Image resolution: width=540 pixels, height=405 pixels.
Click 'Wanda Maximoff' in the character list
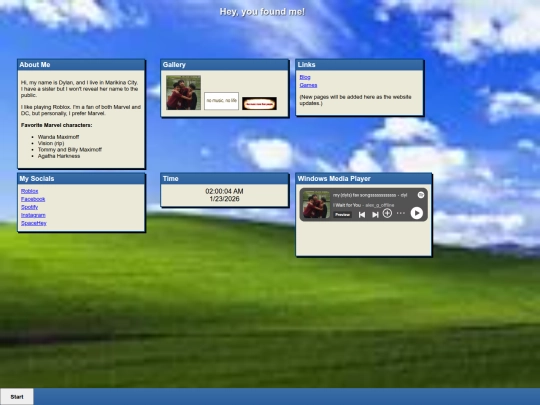pos(59,137)
